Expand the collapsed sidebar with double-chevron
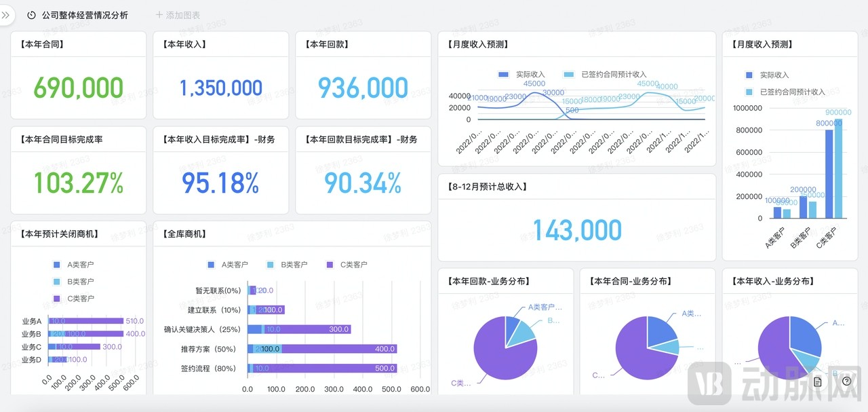The image size is (868, 412). pos(6,15)
